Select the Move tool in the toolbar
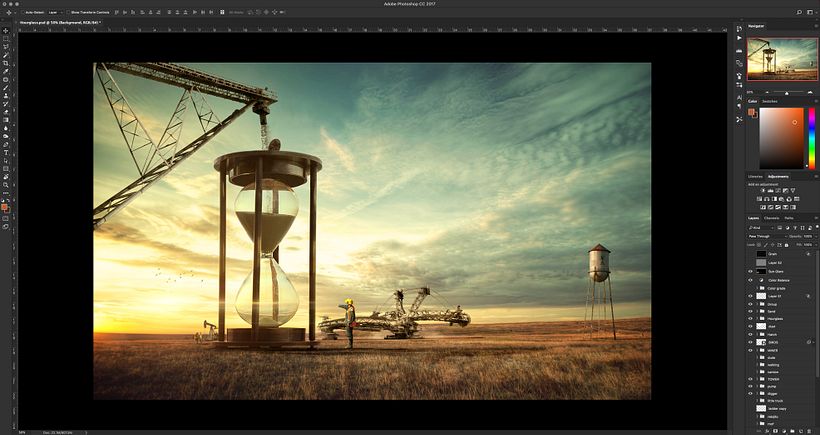This screenshot has width=820, height=435. pyautogui.click(x=6, y=30)
